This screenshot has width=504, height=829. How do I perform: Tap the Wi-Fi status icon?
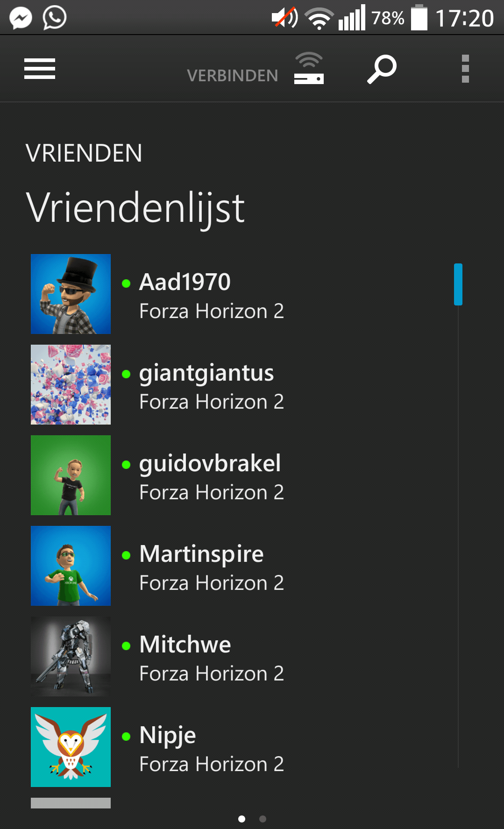click(x=319, y=19)
